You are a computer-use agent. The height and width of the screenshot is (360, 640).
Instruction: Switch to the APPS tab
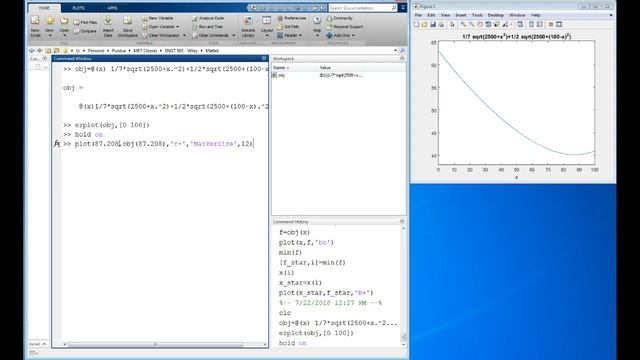(112, 8)
